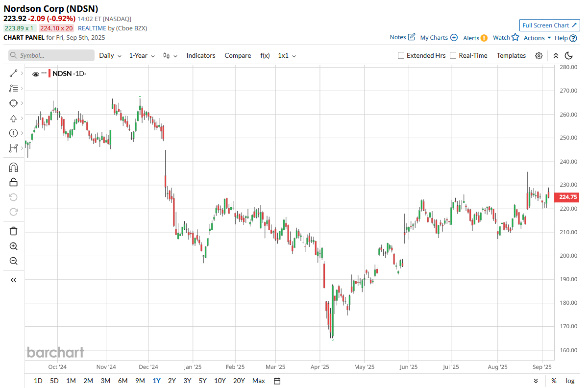
Task: Select the 20Y time range
Action: (x=239, y=381)
